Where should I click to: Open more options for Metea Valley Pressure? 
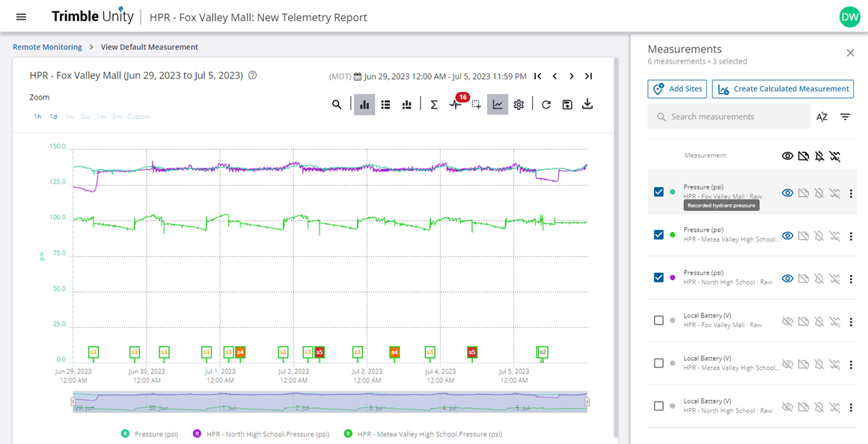pyautogui.click(x=851, y=236)
